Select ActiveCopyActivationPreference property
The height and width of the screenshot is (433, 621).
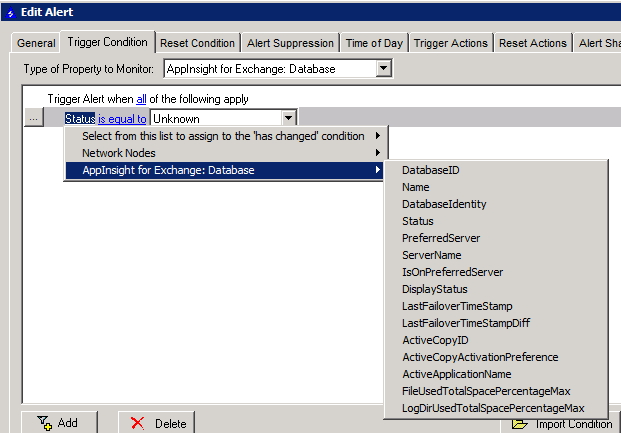pos(496,357)
